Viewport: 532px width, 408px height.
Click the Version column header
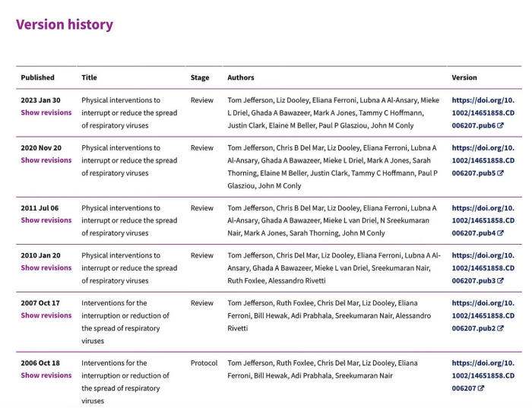click(464, 77)
